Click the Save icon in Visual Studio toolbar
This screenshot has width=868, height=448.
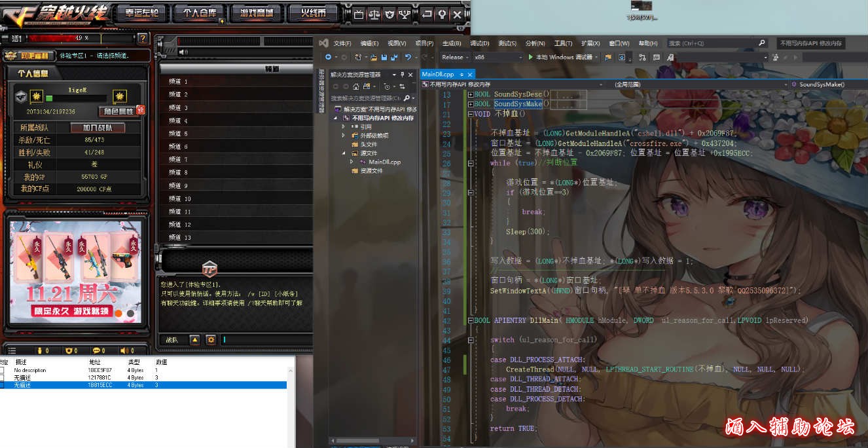pos(384,58)
